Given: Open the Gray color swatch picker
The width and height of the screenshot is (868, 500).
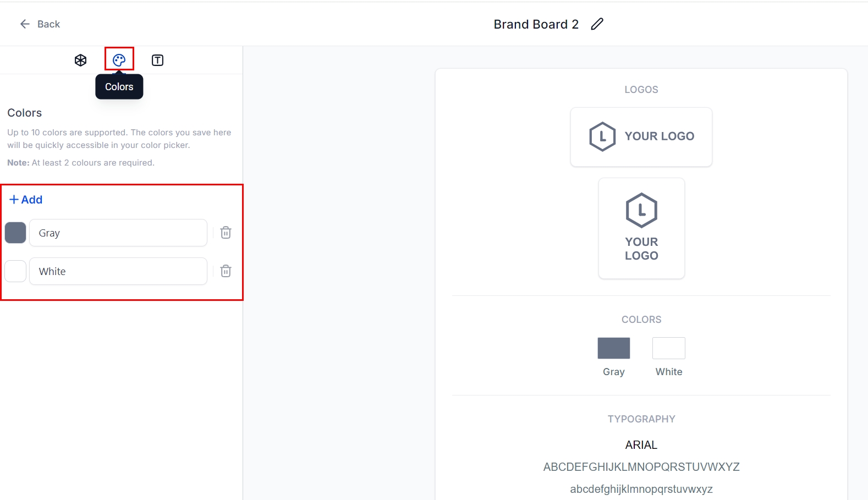Looking at the screenshot, I should click(15, 233).
